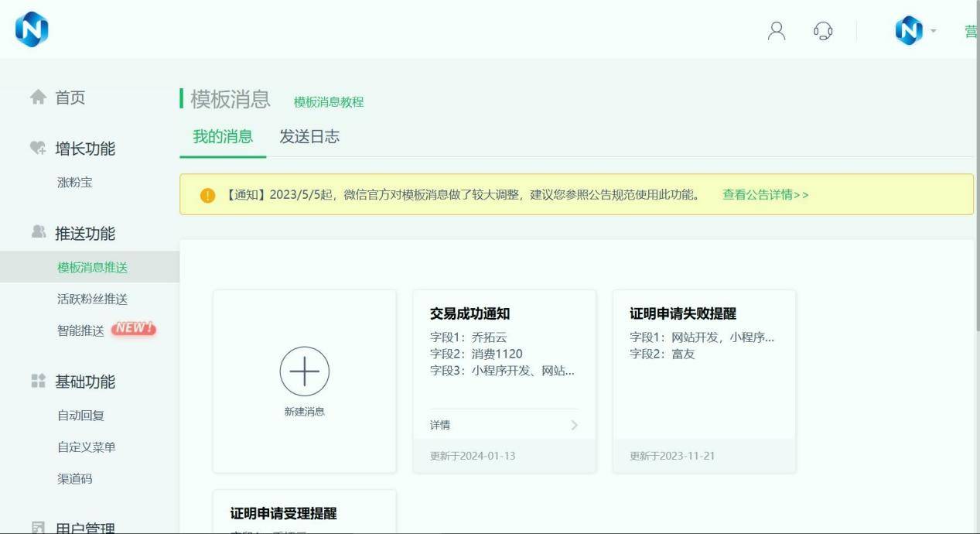980x534 pixels.
Task: Click the customer service headset icon
Action: click(x=823, y=31)
